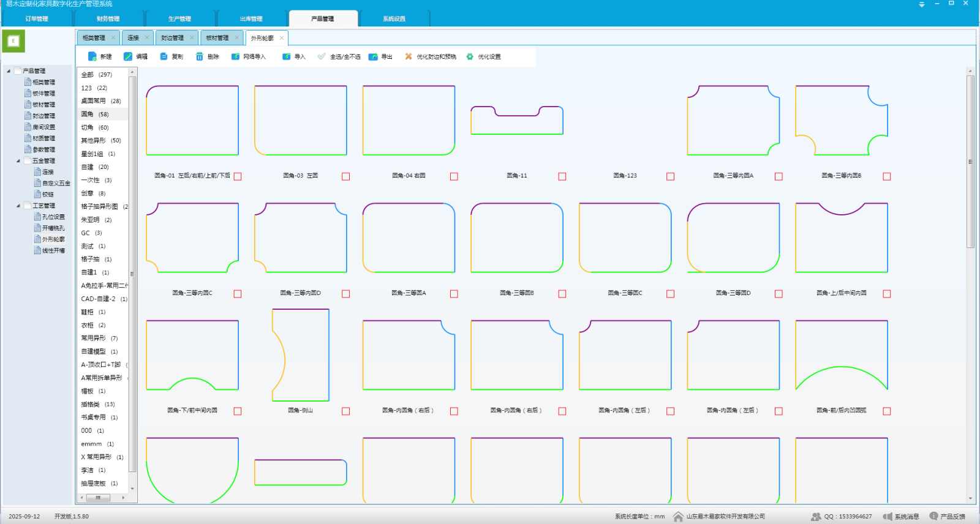Tick the checkbox beside 圆角-三等圆A
Screen dimensions: 980x524
[x=454, y=294]
